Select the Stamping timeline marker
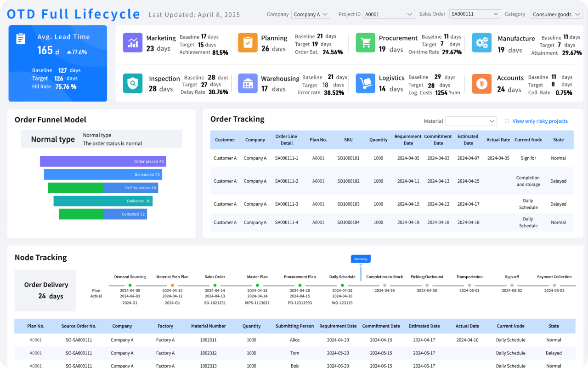 click(361, 259)
